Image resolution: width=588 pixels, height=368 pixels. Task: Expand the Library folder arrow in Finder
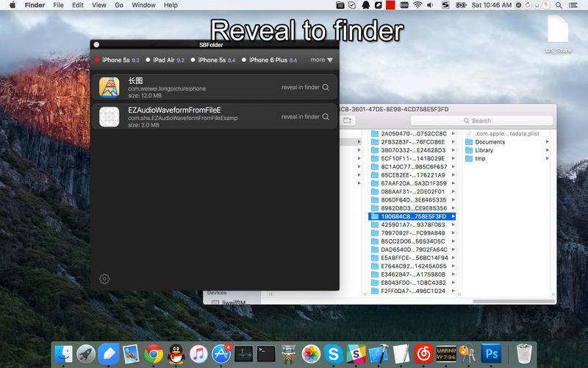pyautogui.click(x=547, y=150)
